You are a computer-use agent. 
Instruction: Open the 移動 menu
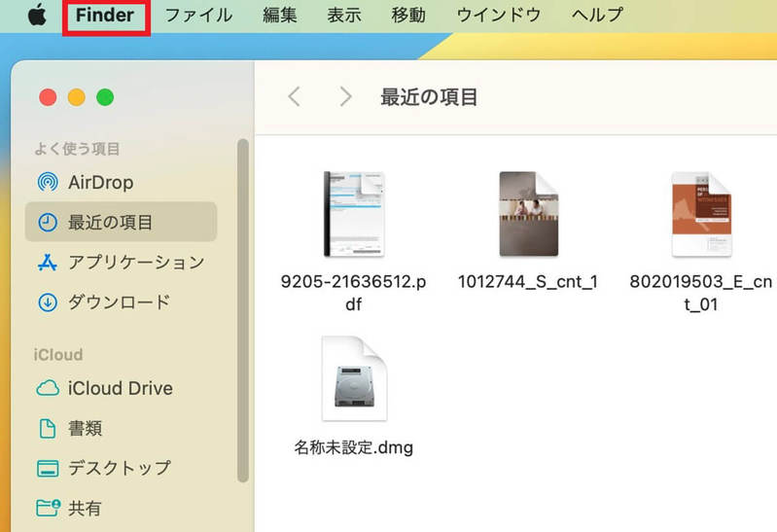pyautogui.click(x=408, y=15)
